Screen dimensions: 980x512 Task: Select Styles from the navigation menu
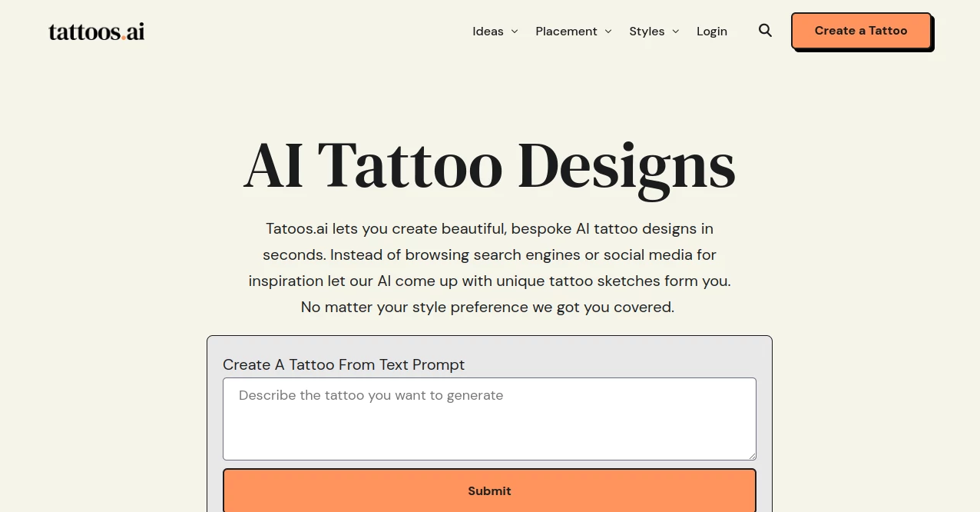point(647,31)
